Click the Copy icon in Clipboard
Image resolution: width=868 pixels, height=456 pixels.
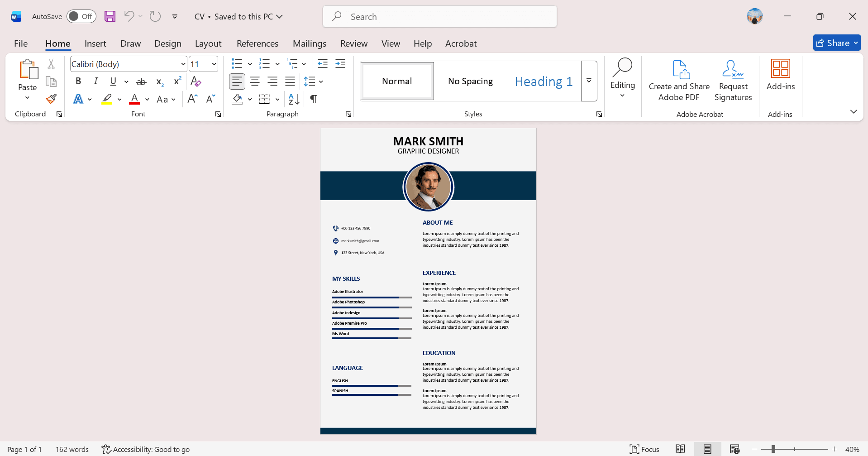[x=51, y=82]
